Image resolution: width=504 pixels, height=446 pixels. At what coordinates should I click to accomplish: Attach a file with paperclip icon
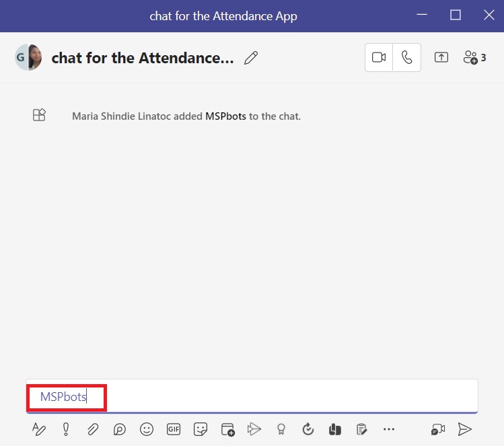pyautogui.click(x=93, y=429)
